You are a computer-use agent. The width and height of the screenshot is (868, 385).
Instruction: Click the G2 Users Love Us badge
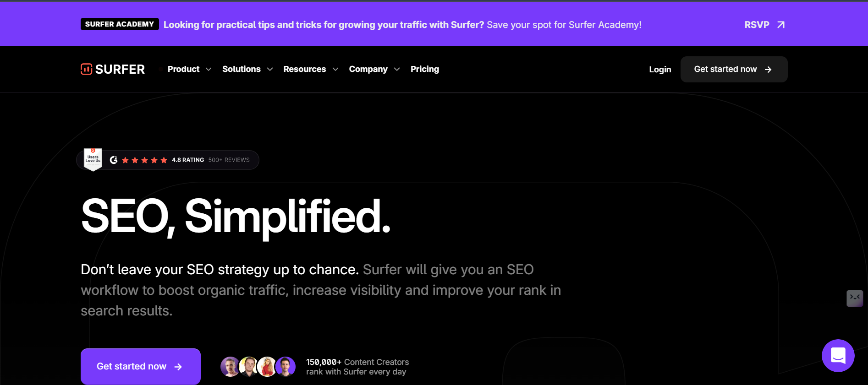pos(93,159)
